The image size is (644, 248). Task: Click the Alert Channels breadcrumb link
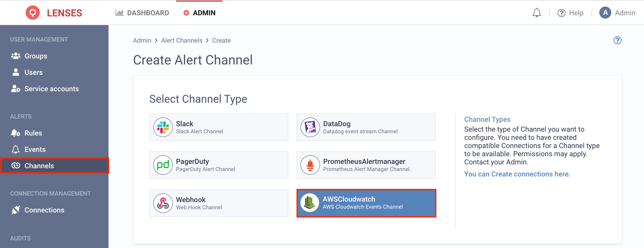tap(182, 40)
